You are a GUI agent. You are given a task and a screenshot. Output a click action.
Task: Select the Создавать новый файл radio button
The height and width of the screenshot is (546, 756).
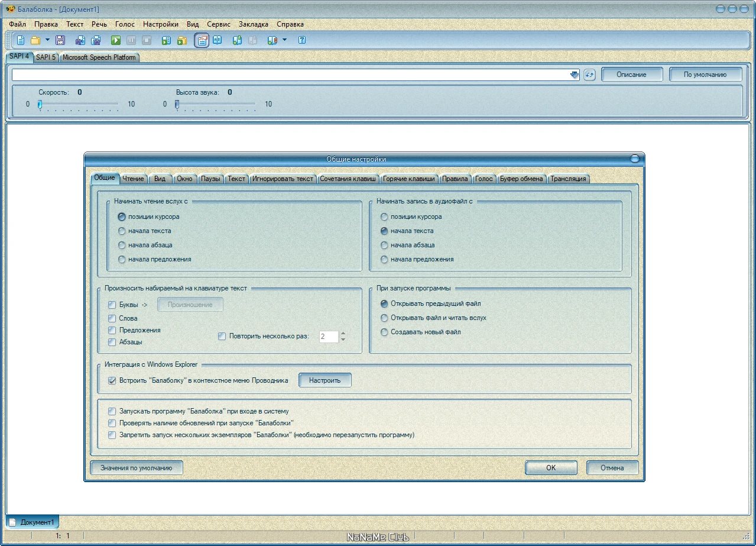384,332
